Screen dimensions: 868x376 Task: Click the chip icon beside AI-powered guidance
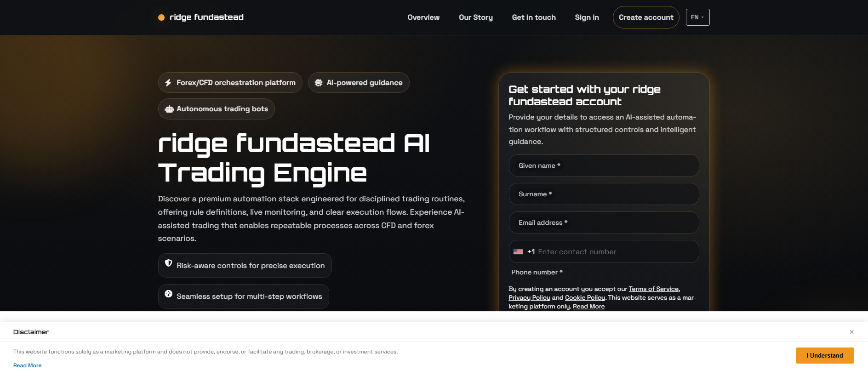click(318, 83)
